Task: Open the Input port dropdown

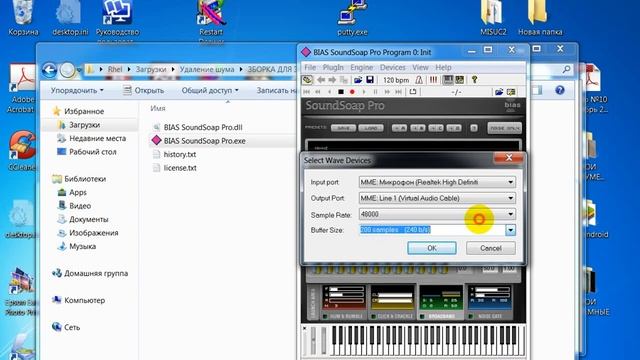Action: click(x=437, y=182)
